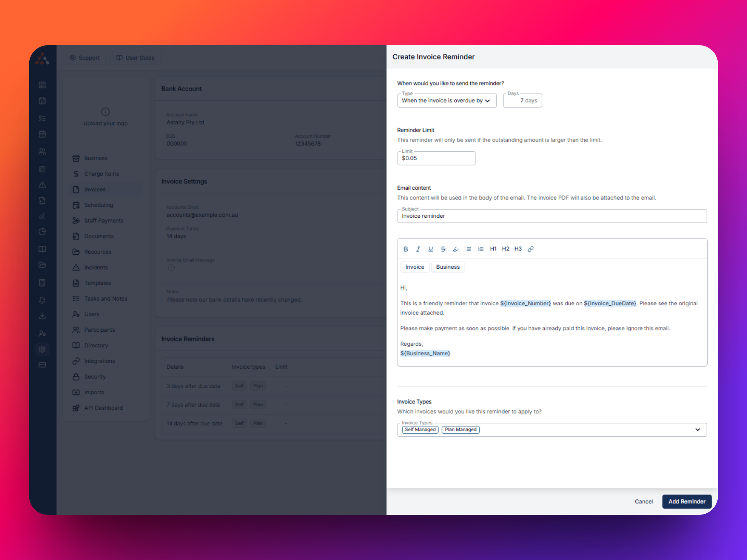Open the Type dropdown showing overdue options
The height and width of the screenshot is (560, 747).
click(x=447, y=100)
